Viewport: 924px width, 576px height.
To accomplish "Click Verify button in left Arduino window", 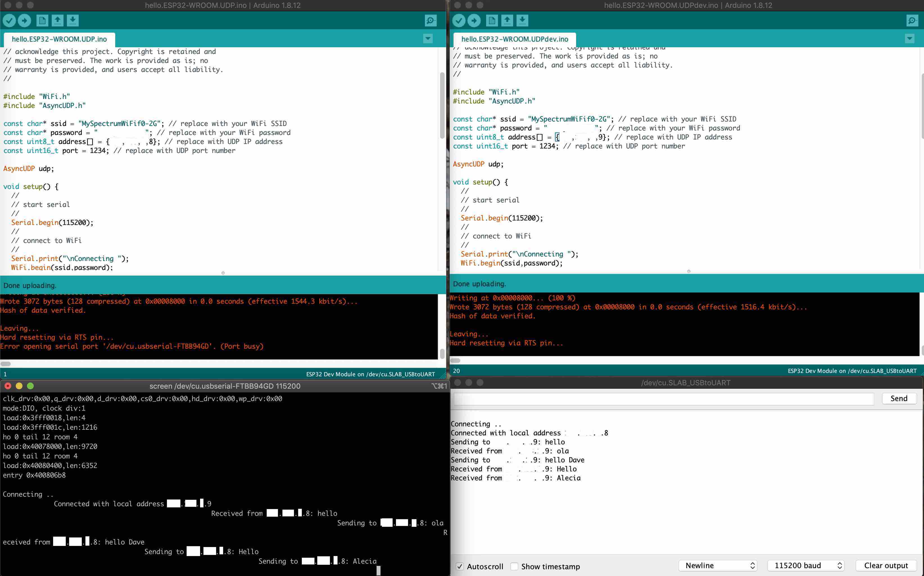I will tap(10, 21).
